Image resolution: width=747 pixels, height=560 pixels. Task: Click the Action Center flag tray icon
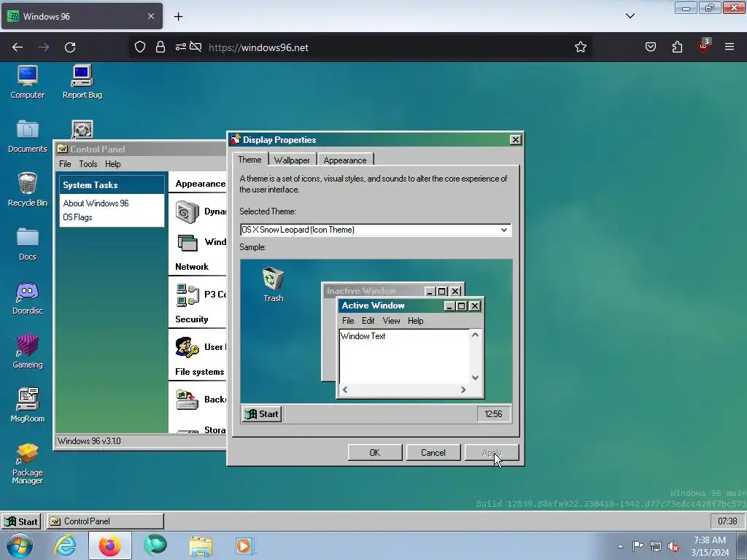pyautogui.click(x=638, y=546)
